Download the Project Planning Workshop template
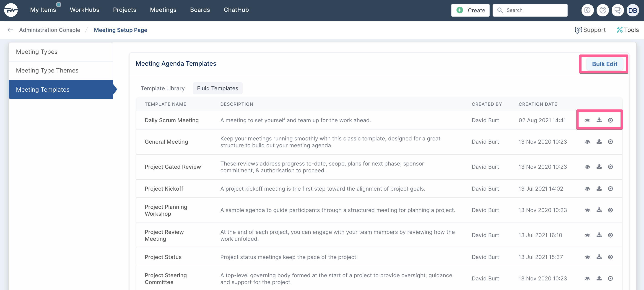Image resolution: width=644 pixels, height=290 pixels. click(x=599, y=210)
